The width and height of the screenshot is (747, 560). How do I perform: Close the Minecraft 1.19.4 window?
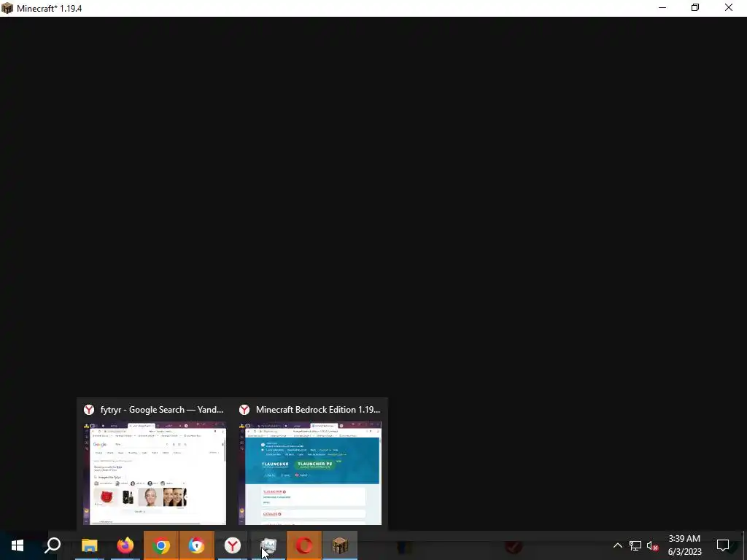click(x=729, y=8)
